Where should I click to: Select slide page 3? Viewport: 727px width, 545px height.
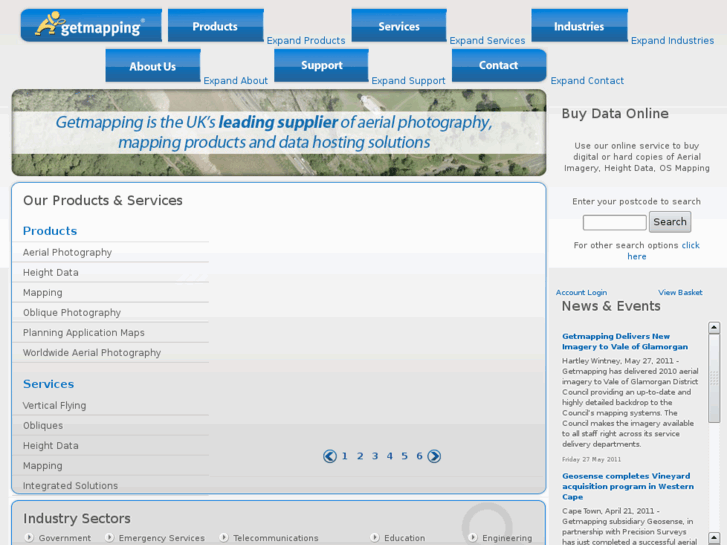pyautogui.click(x=375, y=456)
